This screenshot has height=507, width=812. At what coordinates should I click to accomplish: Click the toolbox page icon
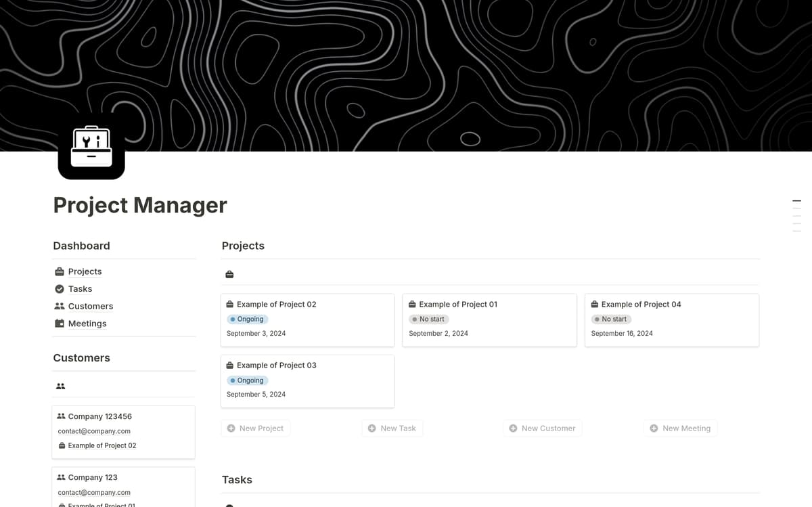click(x=91, y=146)
